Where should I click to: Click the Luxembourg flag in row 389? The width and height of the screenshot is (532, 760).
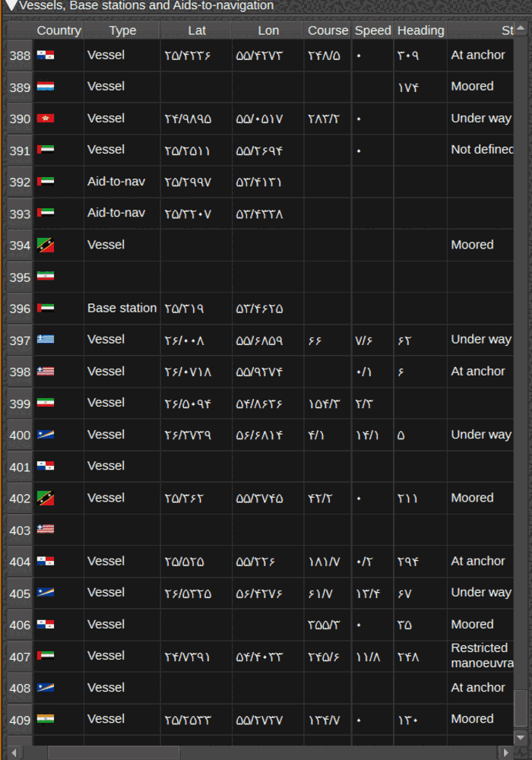coord(46,87)
